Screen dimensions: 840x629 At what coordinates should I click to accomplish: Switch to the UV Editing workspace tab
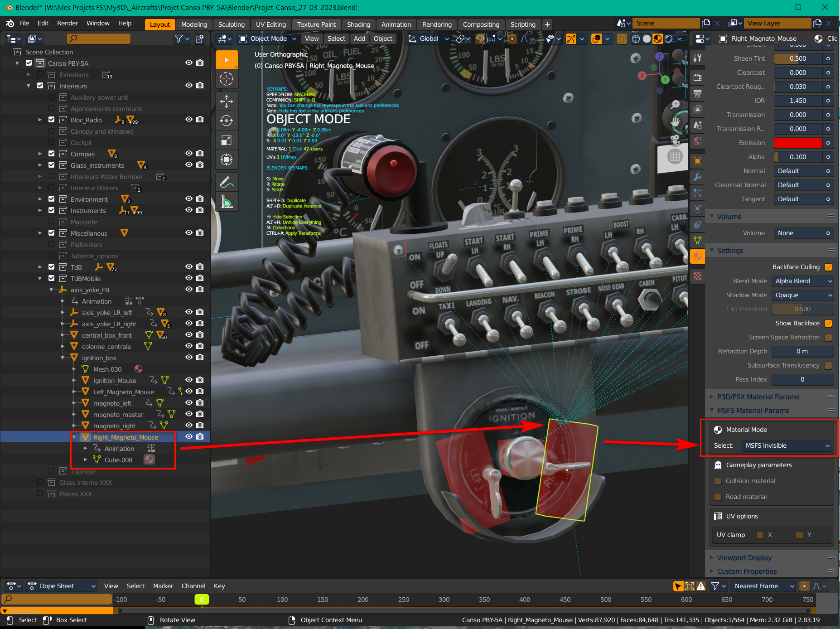(x=271, y=24)
